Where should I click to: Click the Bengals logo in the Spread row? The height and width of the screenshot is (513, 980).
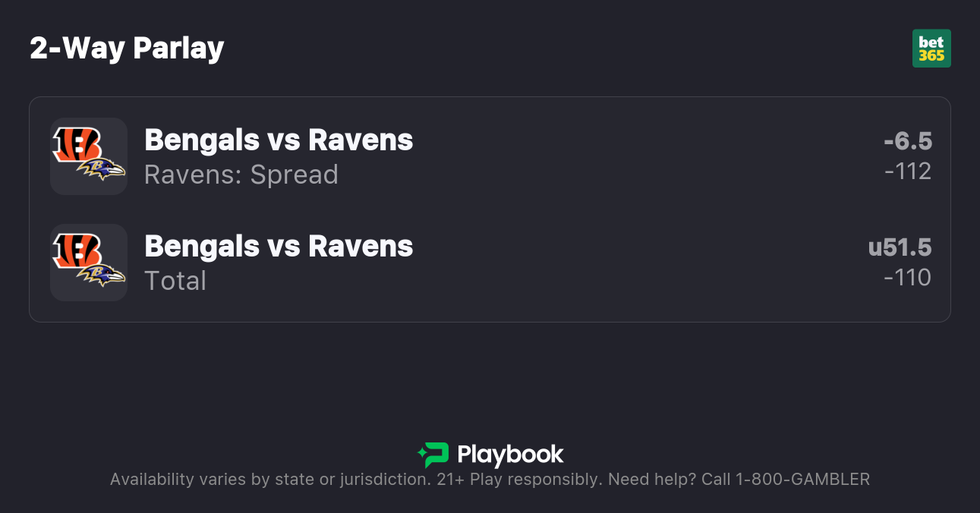77,144
